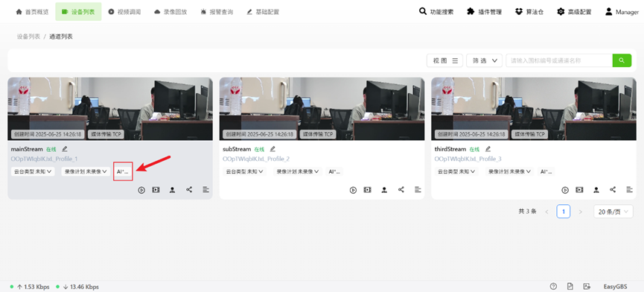Open 功能搜索 function search
This screenshot has width=644, height=292.
[x=436, y=12]
